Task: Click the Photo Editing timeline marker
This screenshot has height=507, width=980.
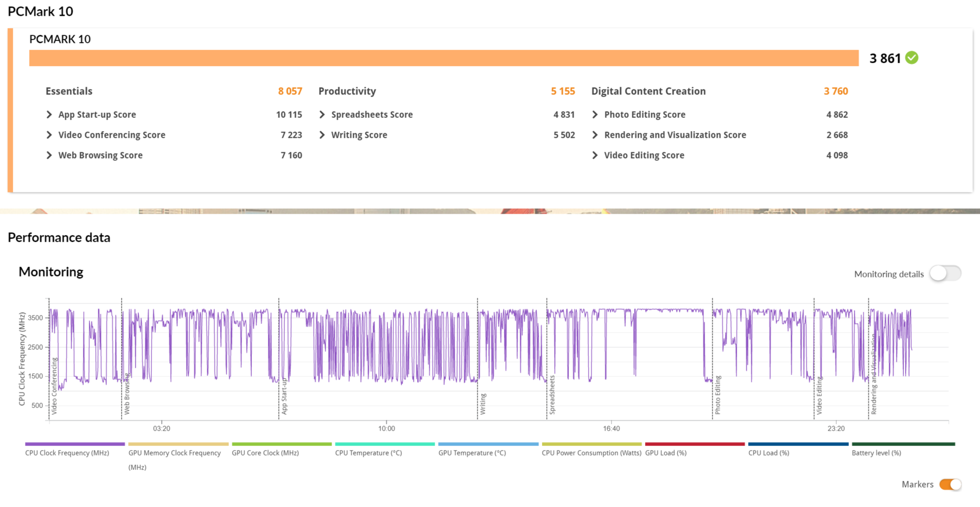Action: click(717, 395)
